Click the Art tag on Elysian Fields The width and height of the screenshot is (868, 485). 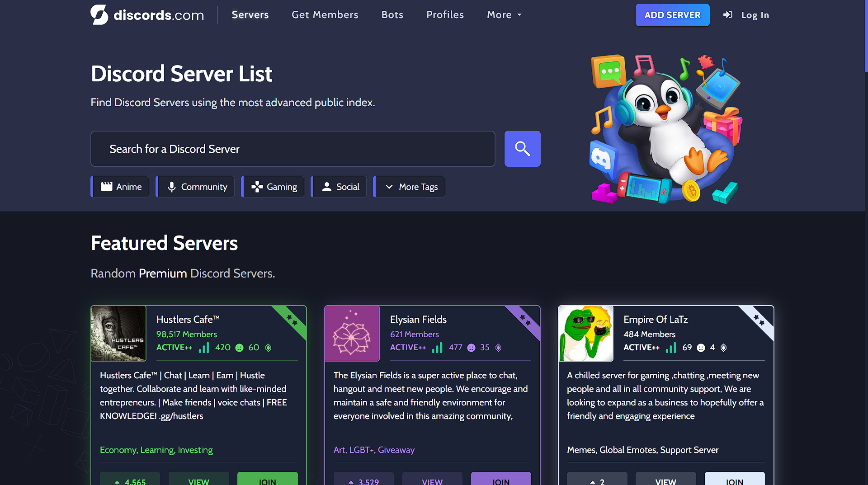339,450
